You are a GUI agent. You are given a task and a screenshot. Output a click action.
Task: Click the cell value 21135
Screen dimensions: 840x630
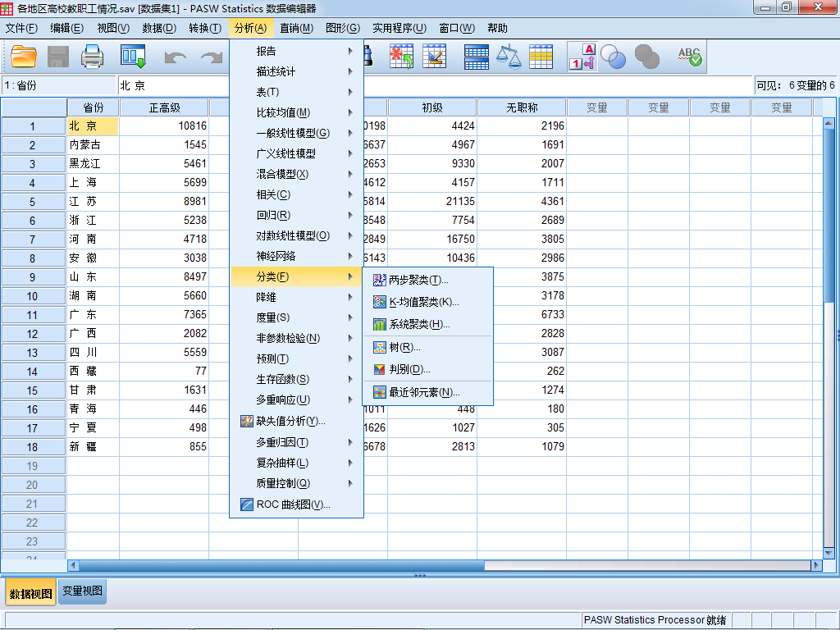click(x=432, y=202)
